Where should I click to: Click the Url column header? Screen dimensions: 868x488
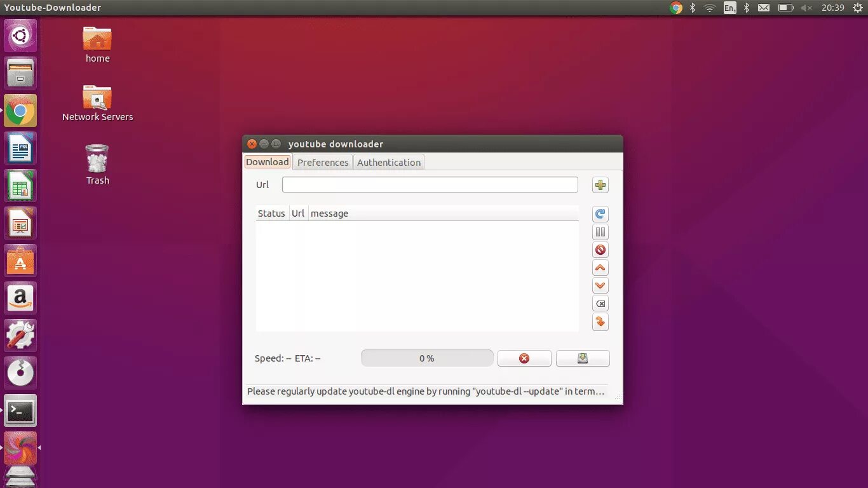click(298, 213)
